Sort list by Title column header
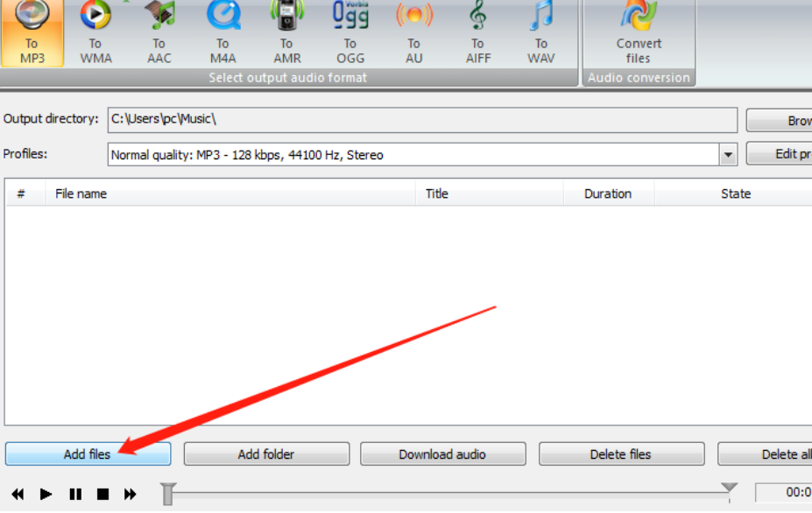This screenshot has height=513, width=812. pyautogui.click(x=490, y=193)
